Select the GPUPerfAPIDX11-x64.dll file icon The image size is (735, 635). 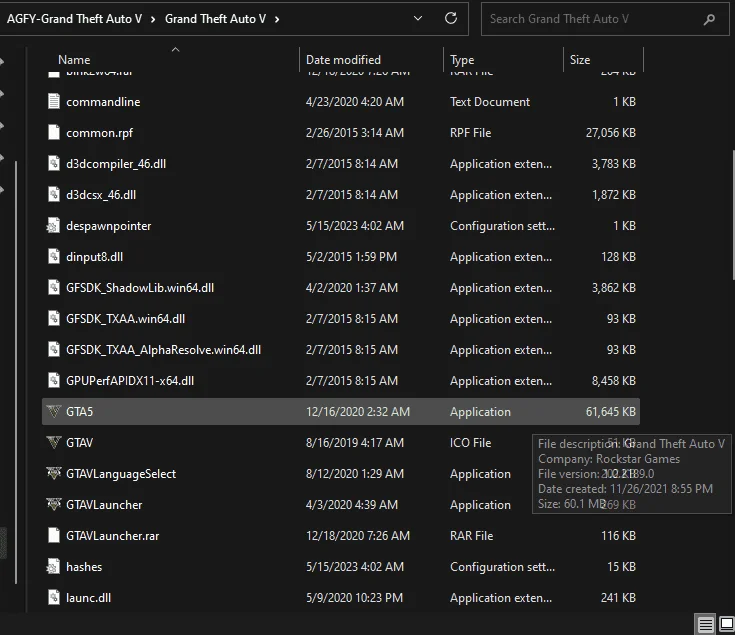(54, 380)
